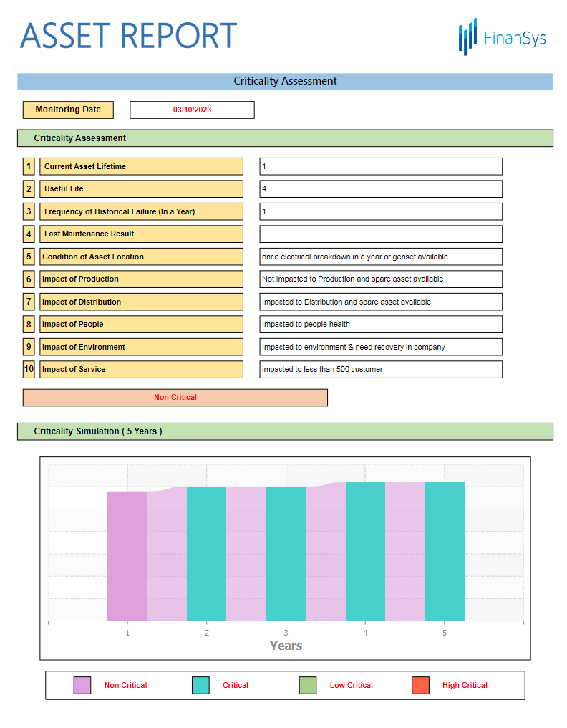Click the blue Criticality Assessment title bar
This screenshot has height=728, width=567.
[285, 82]
